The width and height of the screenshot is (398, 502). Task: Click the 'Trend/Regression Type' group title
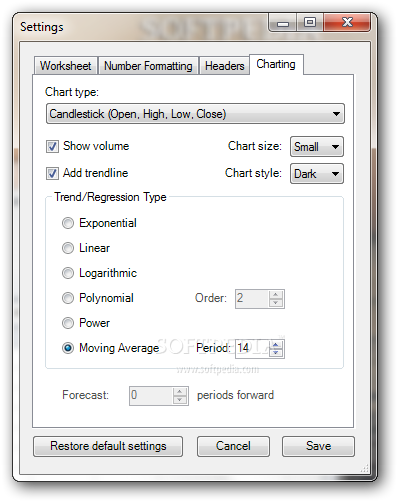tap(110, 197)
